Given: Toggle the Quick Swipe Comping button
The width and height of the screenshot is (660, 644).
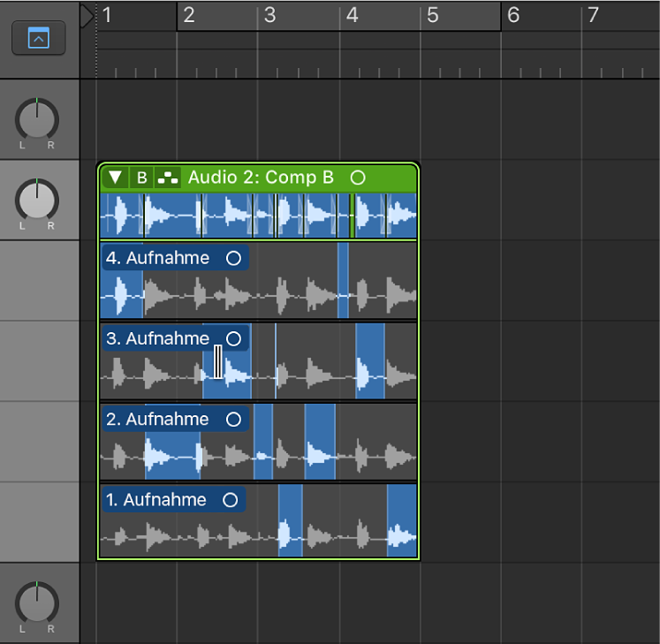Looking at the screenshot, I should [x=167, y=178].
